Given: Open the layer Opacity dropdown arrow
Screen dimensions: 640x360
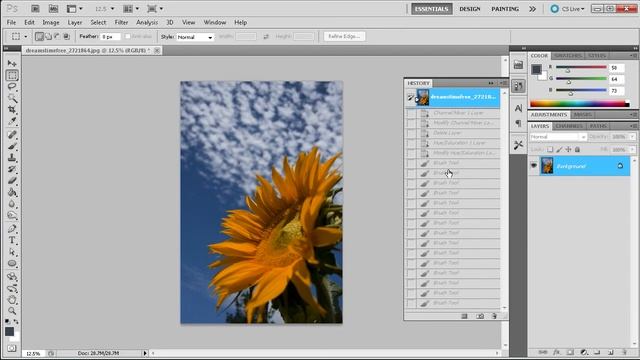Looking at the screenshot, I should (x=632, y=137).
